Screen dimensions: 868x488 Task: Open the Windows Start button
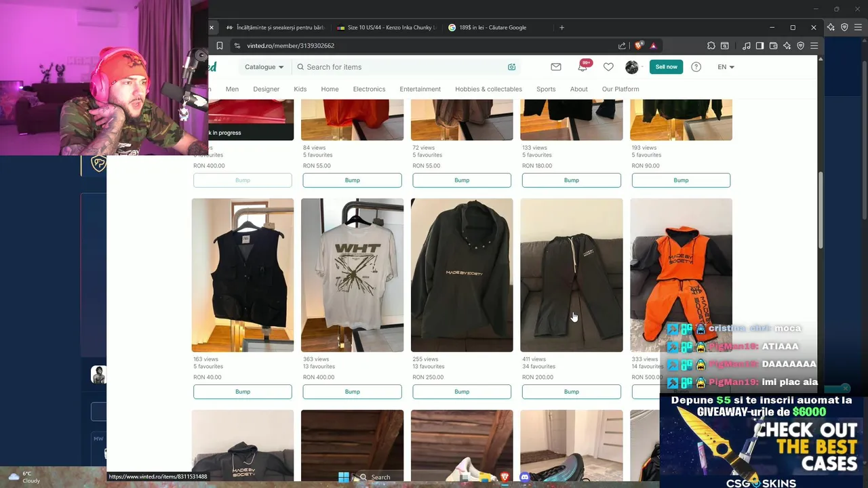344,477
